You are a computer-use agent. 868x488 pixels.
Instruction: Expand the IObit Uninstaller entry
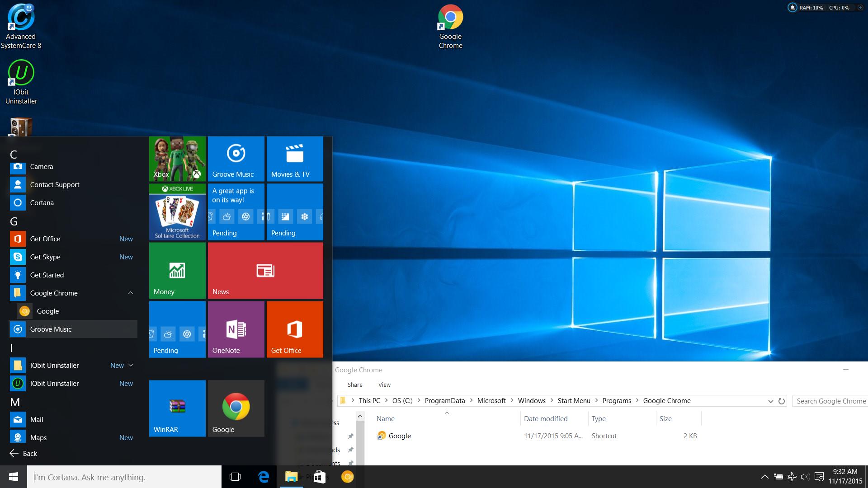131,365
